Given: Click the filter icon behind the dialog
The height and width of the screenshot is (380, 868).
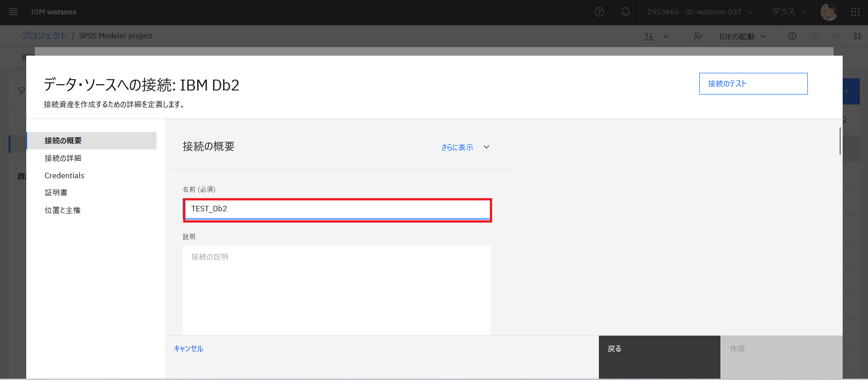Looking at the screenshot, I should point(21,91).
